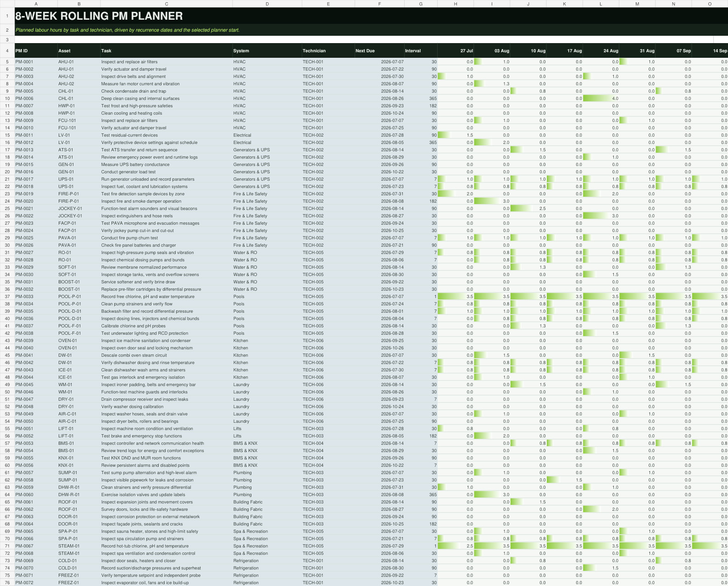Image resolution: width=728 pixels, height=586 pixels.
Task: Select 'Function-test machine guards and interlocks'
Action: tap(167, 392)
